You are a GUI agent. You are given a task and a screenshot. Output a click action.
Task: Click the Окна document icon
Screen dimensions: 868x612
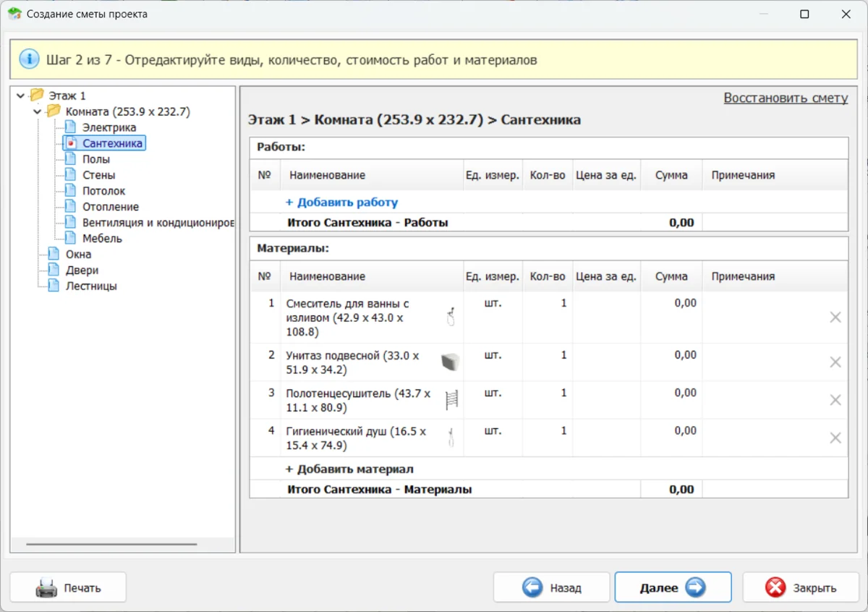(54, 255)
